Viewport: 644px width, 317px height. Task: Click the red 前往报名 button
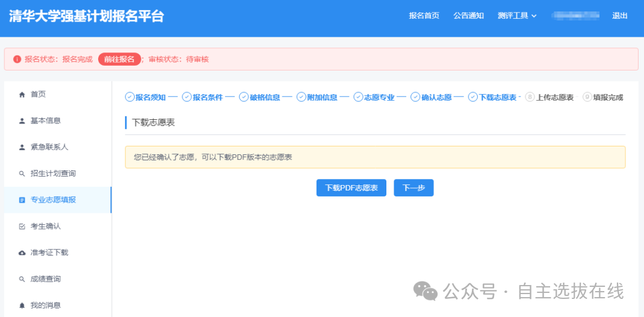point(119,59)
